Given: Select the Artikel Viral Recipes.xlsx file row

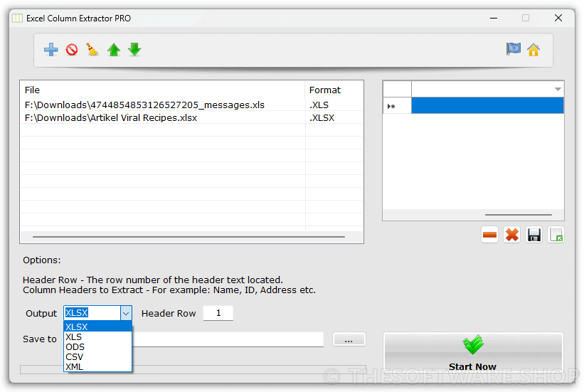Looking at the screenshot, I should click(x=191, y=118).
